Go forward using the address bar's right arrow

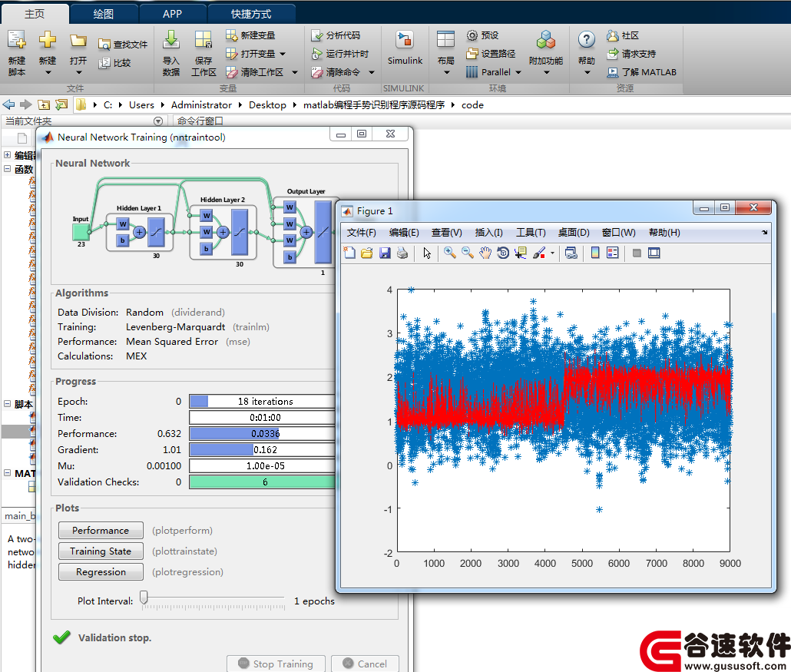(x=26, y=105)
